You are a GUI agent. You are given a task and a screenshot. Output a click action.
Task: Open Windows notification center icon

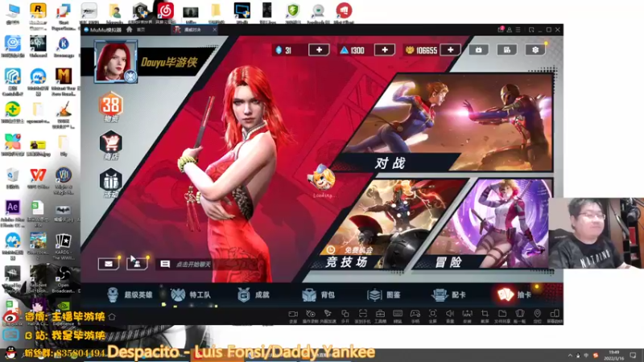[634, 355]
